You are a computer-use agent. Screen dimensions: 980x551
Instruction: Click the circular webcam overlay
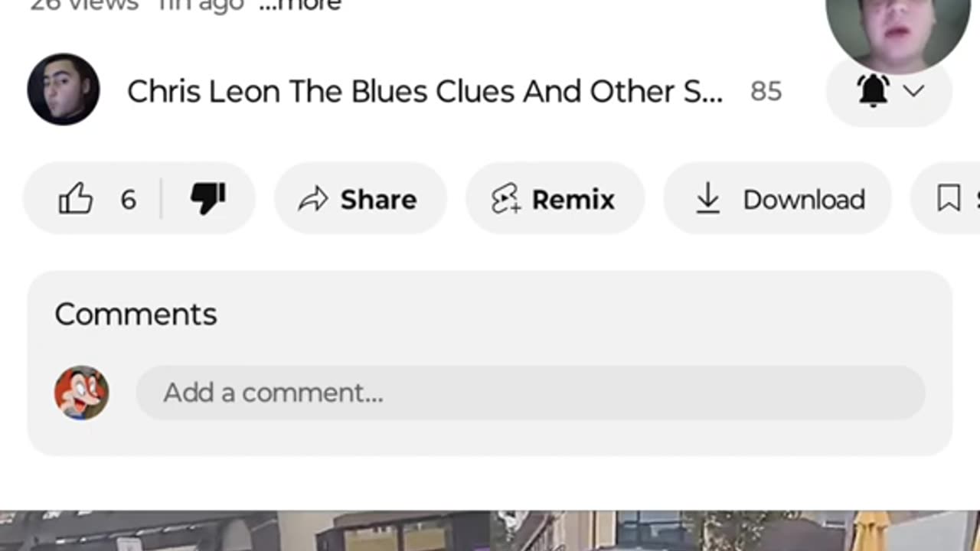click(x=897, y=29)
